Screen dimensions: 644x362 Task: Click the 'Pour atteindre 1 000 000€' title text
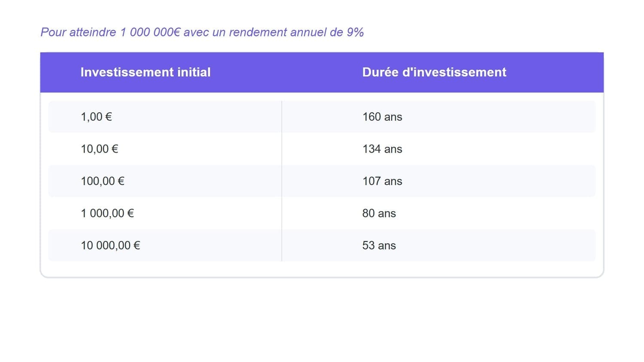[110, 32]
